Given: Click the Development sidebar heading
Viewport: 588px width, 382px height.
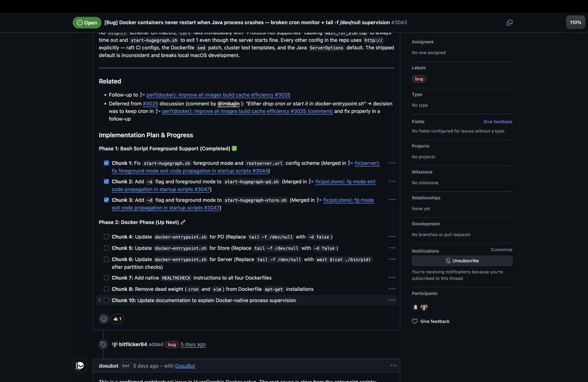Looking at the screenshot, I should click(426, 224).
